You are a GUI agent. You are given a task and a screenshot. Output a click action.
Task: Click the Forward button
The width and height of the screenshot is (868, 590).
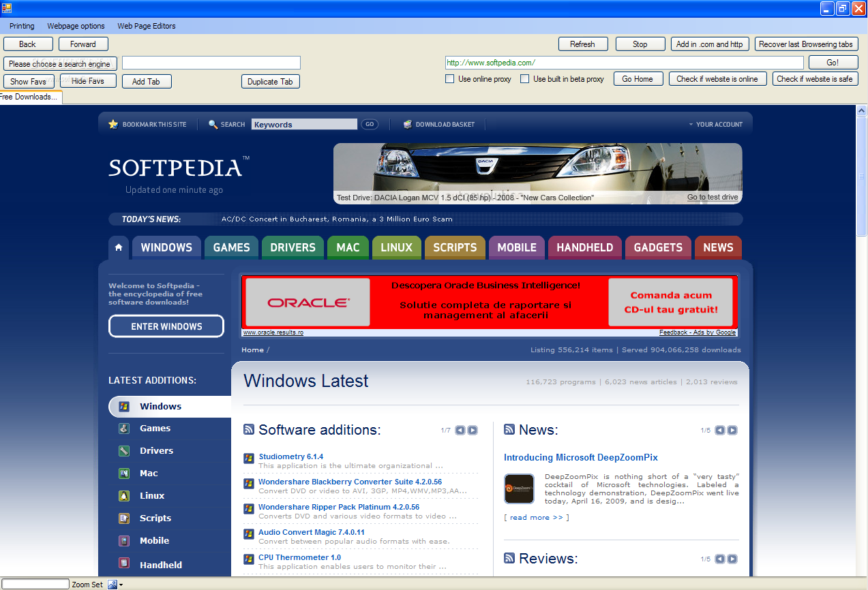coord(83,44)
